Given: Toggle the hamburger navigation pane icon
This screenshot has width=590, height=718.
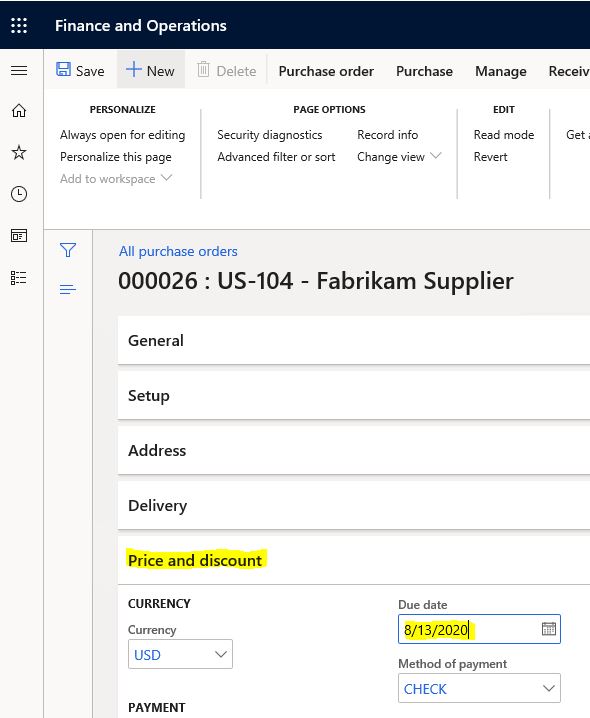Looking at the screenshot, I should click(x=19, y=71).
